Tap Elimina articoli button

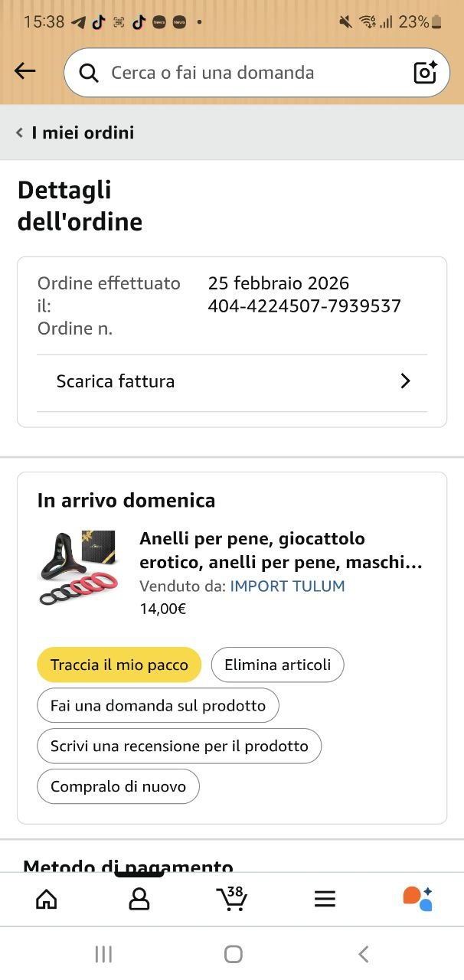click(277, 665)
